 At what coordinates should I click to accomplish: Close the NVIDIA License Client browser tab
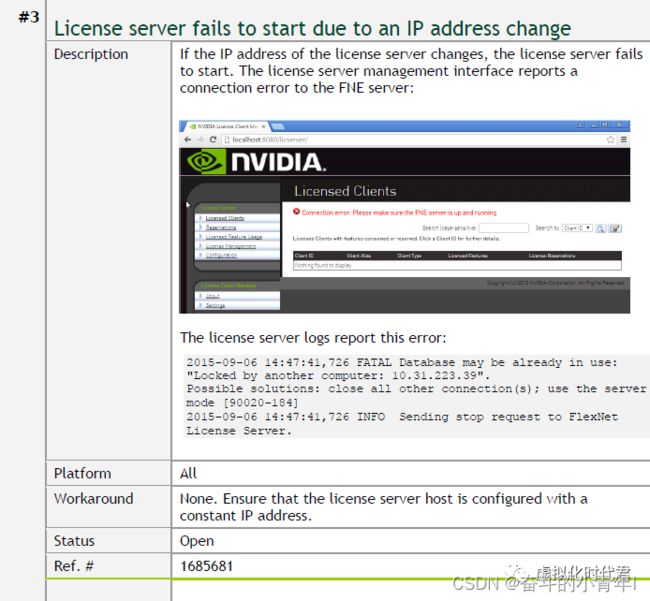point(263,126)
